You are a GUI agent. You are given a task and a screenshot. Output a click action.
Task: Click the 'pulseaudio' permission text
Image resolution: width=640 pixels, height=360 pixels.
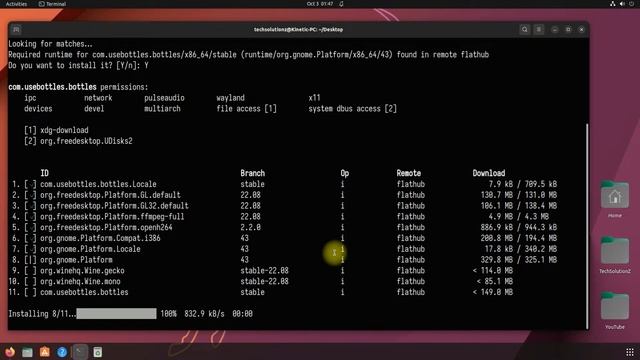[164, 98]
